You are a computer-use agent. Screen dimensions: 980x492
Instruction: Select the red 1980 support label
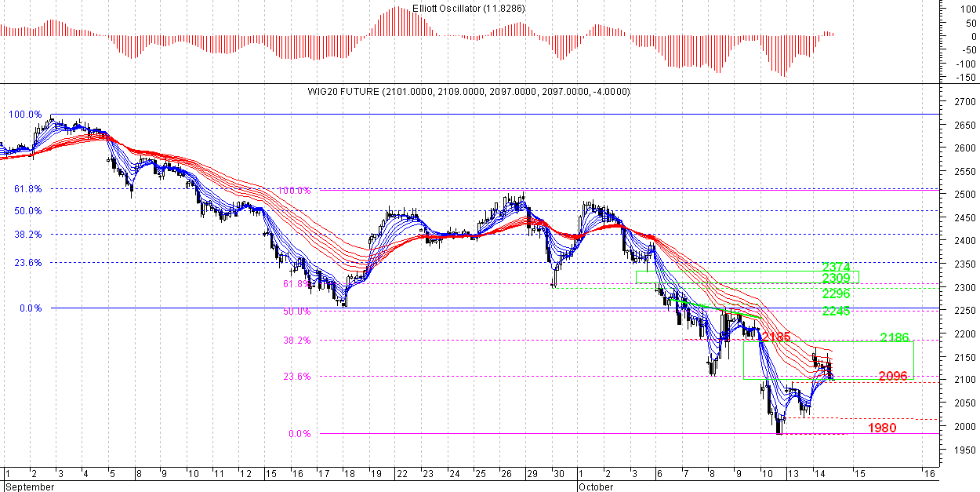(x=882, y=428)
